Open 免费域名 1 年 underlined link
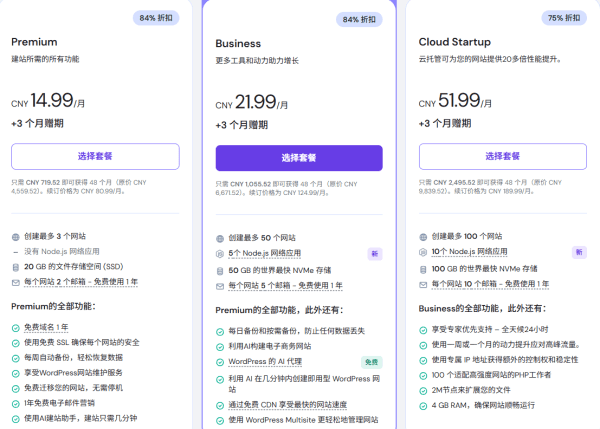Image resolution: width=600 pixels, height=429 pixels. click(x=46, y=328)
